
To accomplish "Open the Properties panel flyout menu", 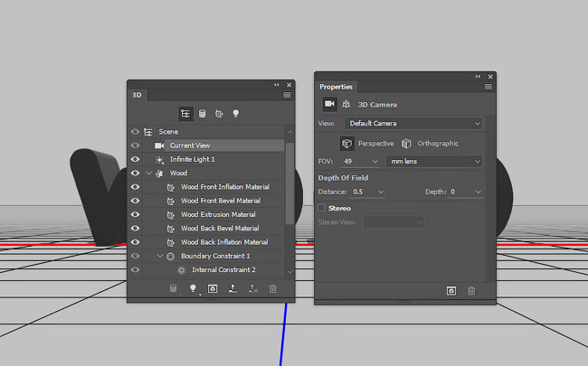I will (x=488, y=87).
